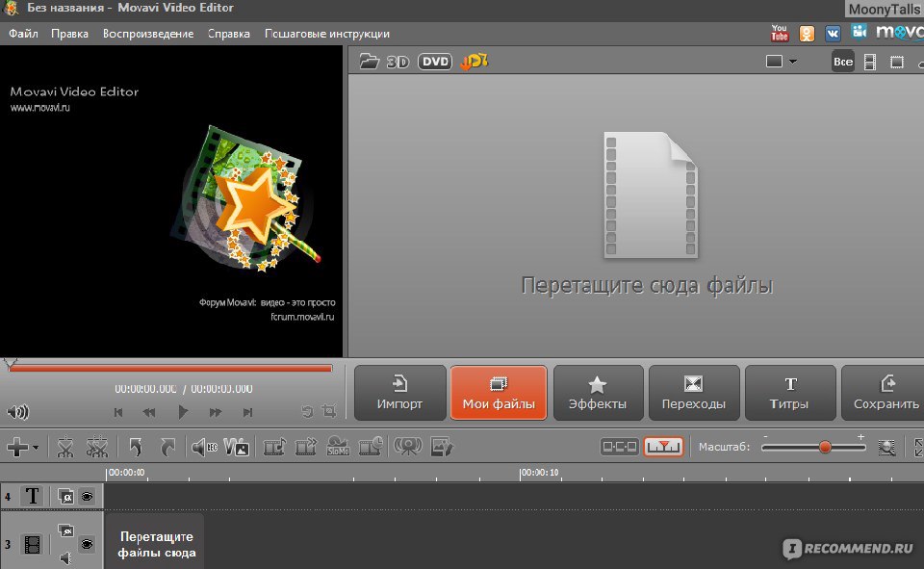924x569 pixels.
Task: Select the Все filter in media panel
Action: coord(843,62)
